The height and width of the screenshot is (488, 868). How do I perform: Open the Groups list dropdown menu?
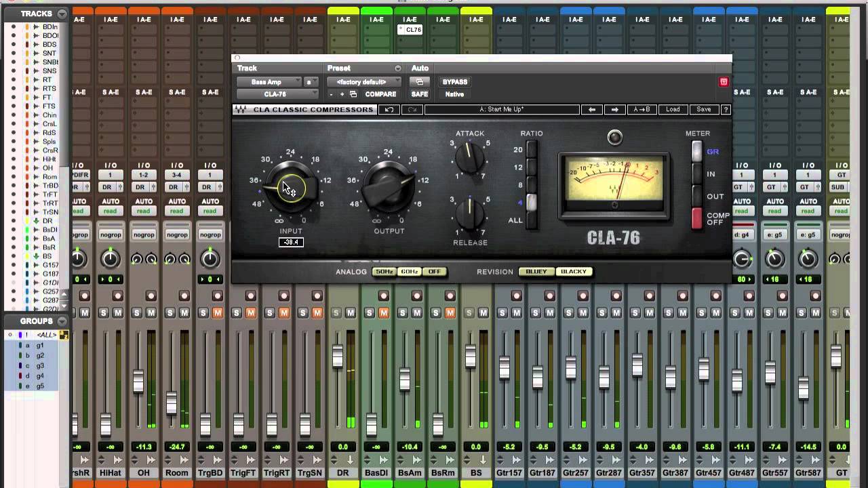[x=62, y=321]
